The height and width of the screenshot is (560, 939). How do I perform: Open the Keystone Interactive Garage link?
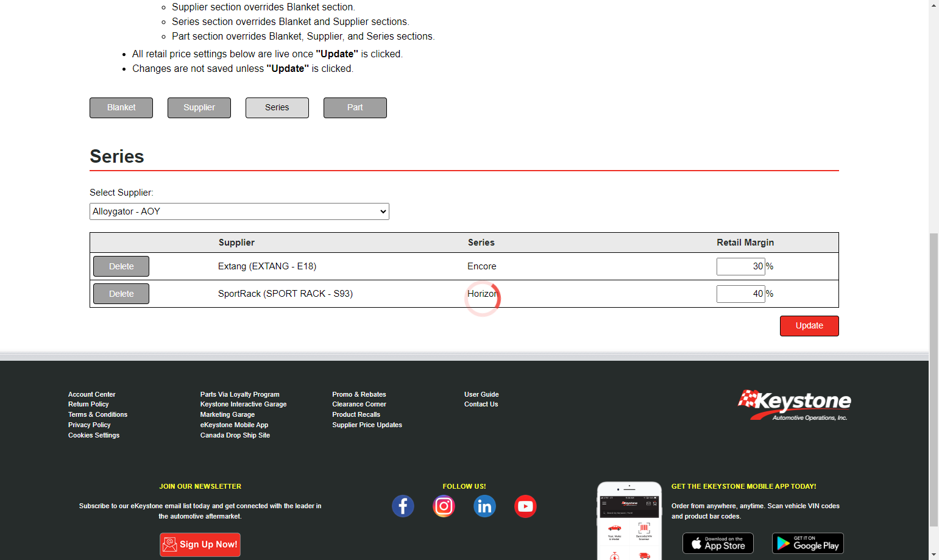tap(244, 405)
